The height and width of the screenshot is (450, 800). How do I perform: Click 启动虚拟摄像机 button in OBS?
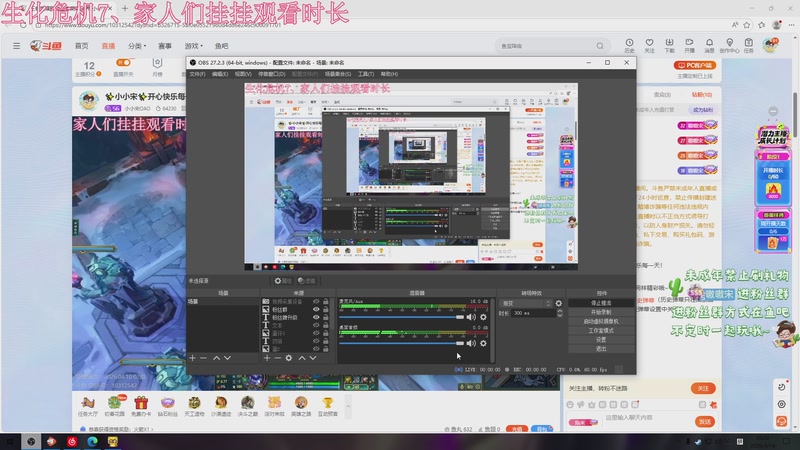coord(601,321)
